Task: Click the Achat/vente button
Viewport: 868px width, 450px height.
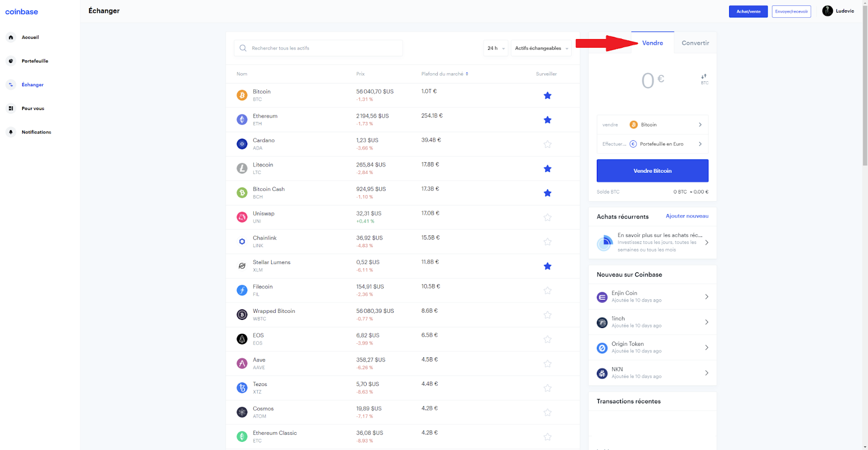Action: point(748,11)
